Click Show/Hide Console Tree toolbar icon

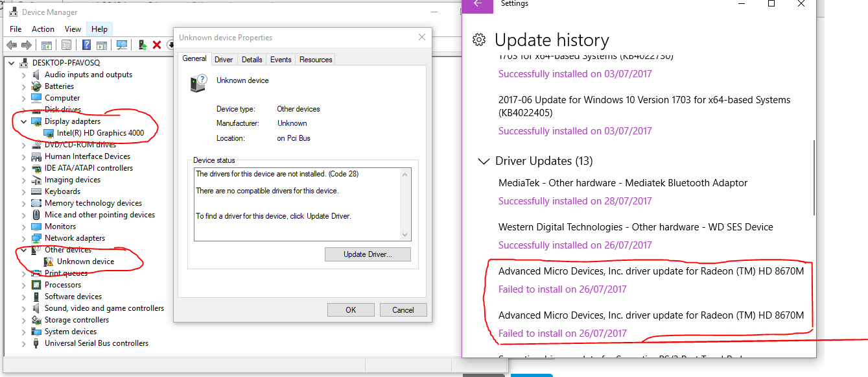(46, 45)
